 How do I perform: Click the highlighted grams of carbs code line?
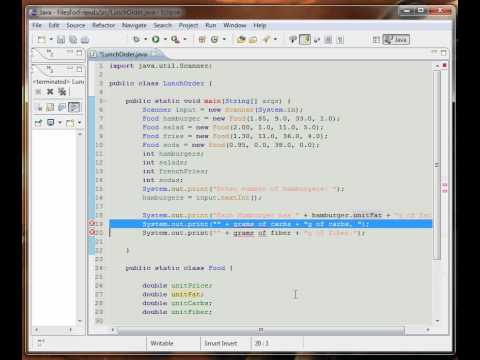271,224
